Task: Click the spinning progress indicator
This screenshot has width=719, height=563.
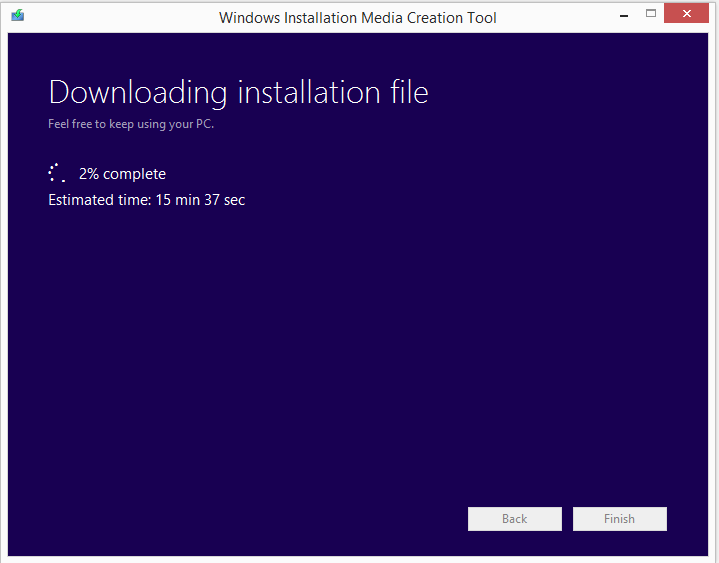Action: pos(56,173)
